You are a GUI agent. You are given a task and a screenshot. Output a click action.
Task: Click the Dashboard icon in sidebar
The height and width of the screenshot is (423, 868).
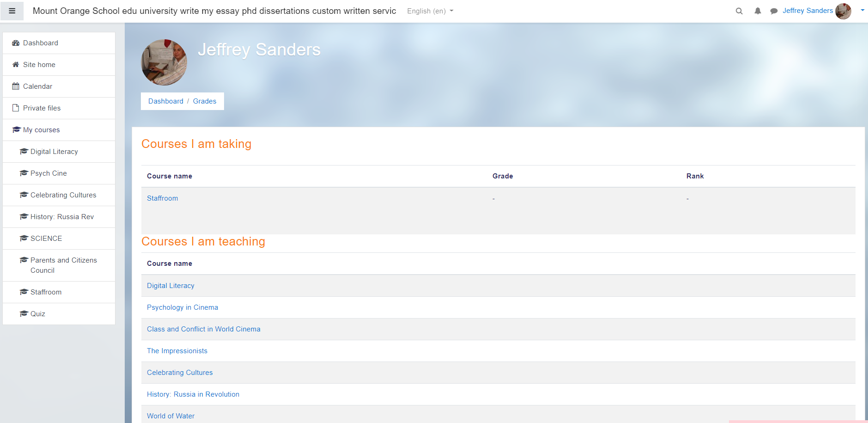(16, 43)
